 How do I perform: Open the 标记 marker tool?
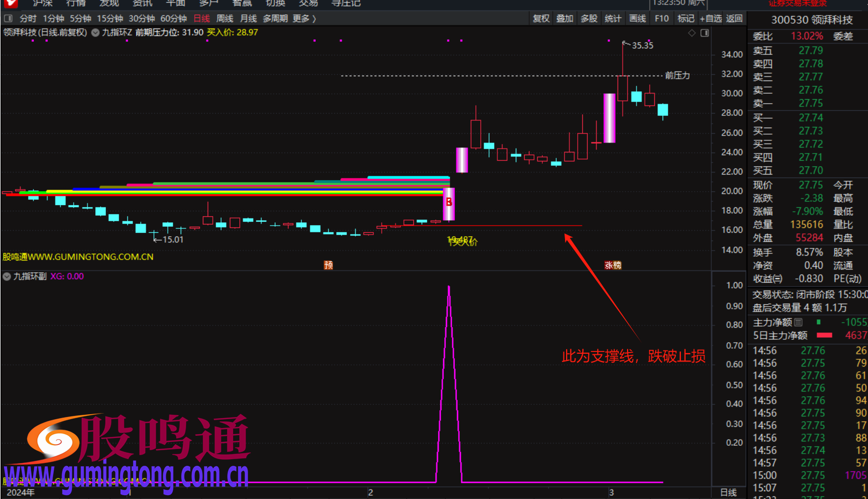[685, 18]
